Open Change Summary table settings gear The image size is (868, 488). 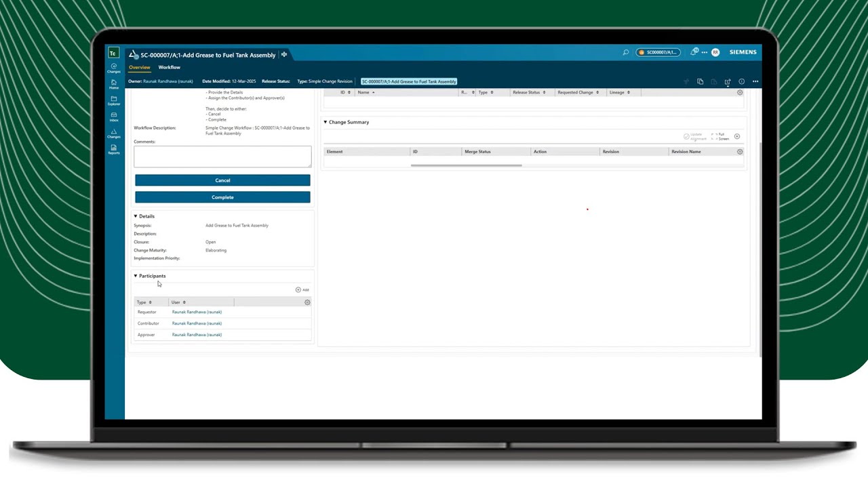click(740, 152)
